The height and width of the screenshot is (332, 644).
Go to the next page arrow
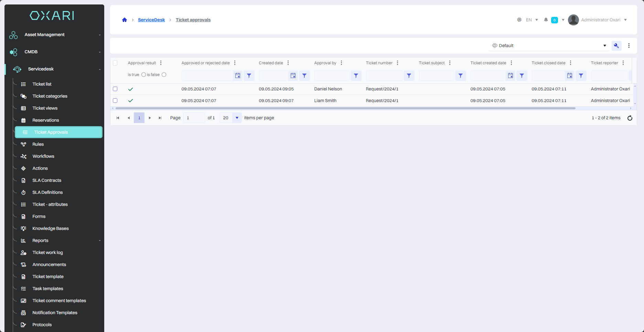point(150,118)
